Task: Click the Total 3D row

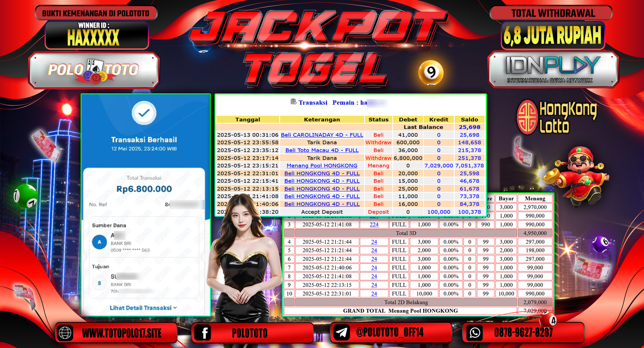Action: click(x=418, y=233)
